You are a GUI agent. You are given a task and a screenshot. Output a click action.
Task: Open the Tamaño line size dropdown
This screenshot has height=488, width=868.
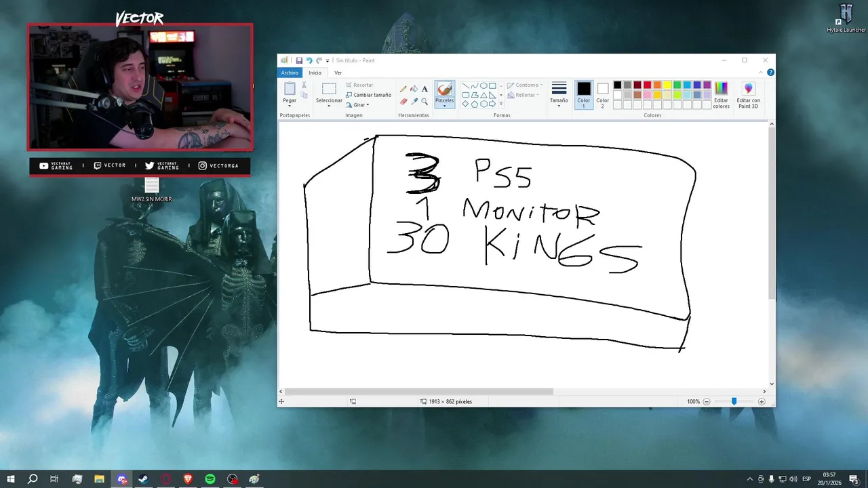(x=559, y=95)
